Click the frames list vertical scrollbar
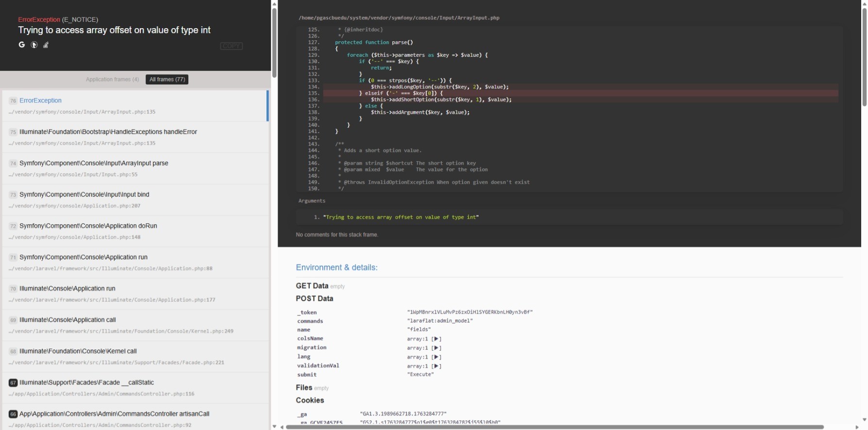The height and width of the screenshot is (430, 868). pyautogui.click(x=274, y=44)
